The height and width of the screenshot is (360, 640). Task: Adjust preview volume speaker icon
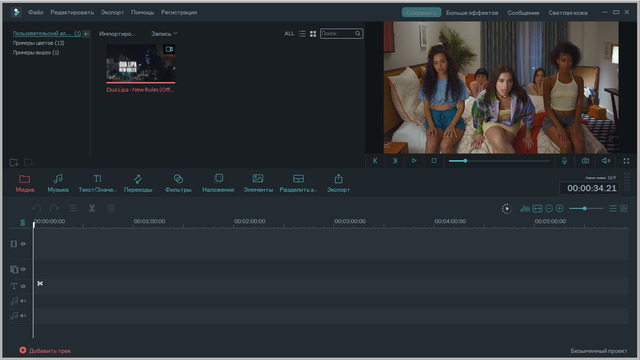(x=606, y=161)
